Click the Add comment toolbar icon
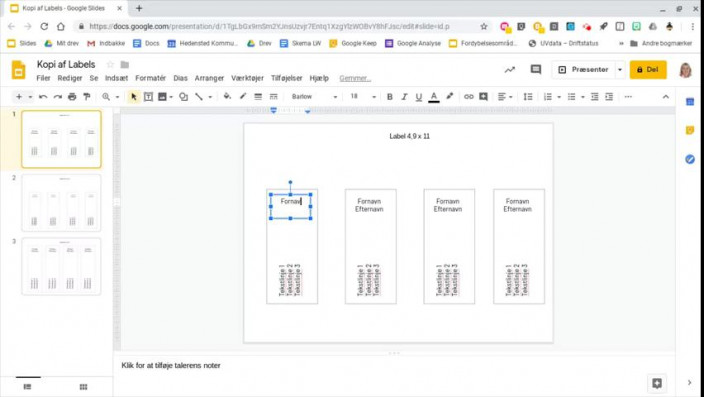Viewport: 704px width, 397px height. coord(484,97)
